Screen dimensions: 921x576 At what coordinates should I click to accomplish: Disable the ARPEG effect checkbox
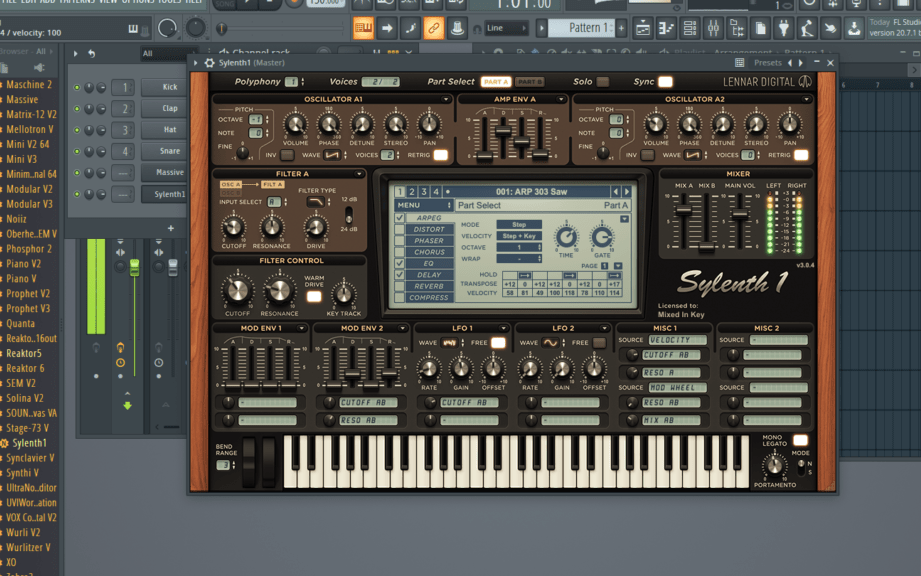tap(400, 218)
